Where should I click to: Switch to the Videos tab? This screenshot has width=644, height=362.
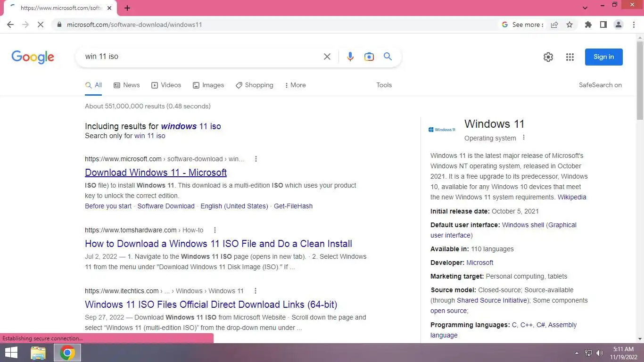pyautogui.click(x=166, y=85)
